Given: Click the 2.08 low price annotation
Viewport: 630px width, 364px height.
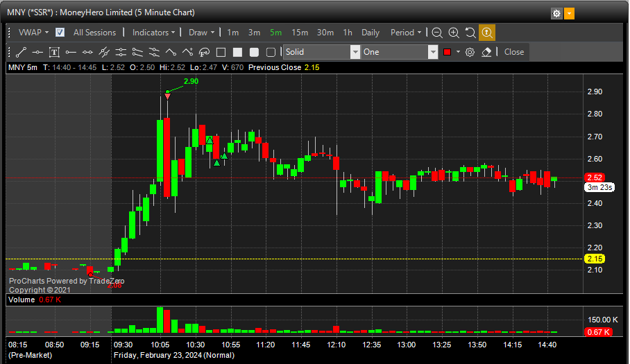Looking at the screenshot, I should 114,286.
